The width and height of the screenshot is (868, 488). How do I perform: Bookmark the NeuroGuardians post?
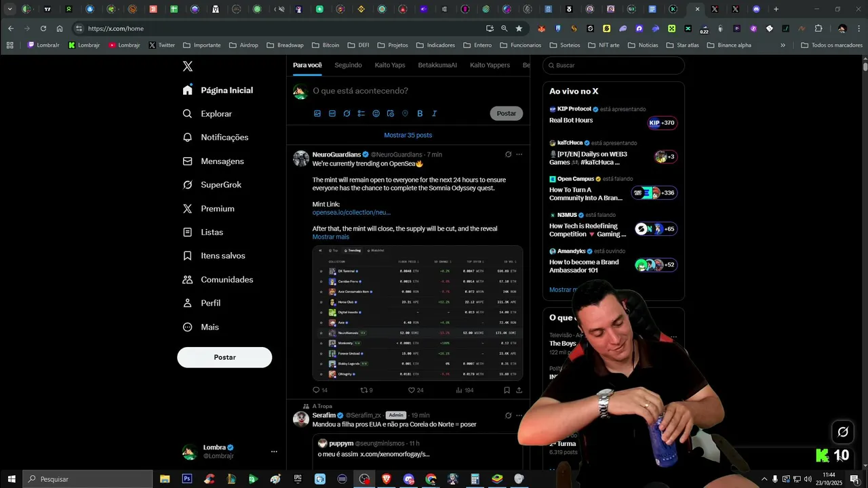coord(507,390)
